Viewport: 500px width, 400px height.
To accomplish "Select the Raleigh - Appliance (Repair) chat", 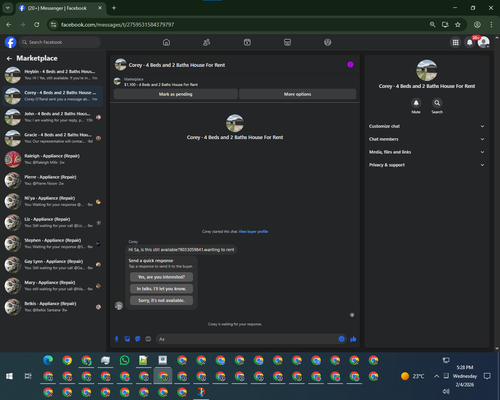I will 53,159.
